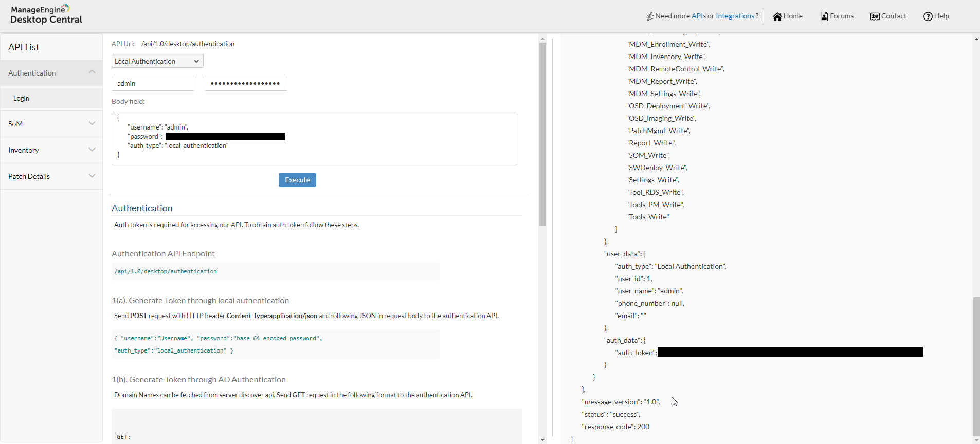Click the middle panel scrollbar thumb

(x=542, y=134)
